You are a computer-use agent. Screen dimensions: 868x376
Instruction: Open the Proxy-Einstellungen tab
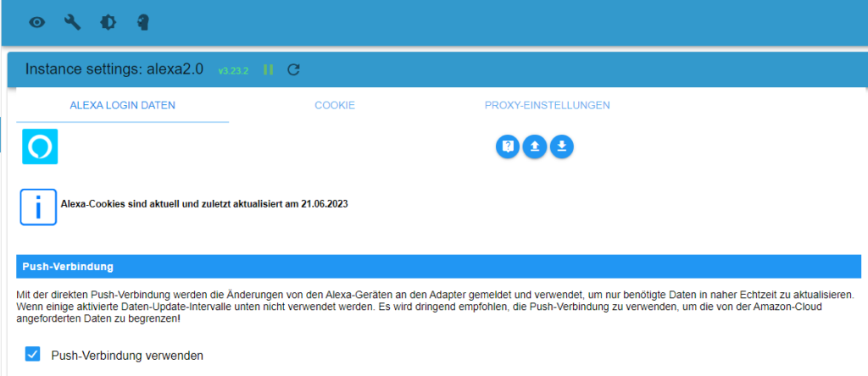coord(548,105)
